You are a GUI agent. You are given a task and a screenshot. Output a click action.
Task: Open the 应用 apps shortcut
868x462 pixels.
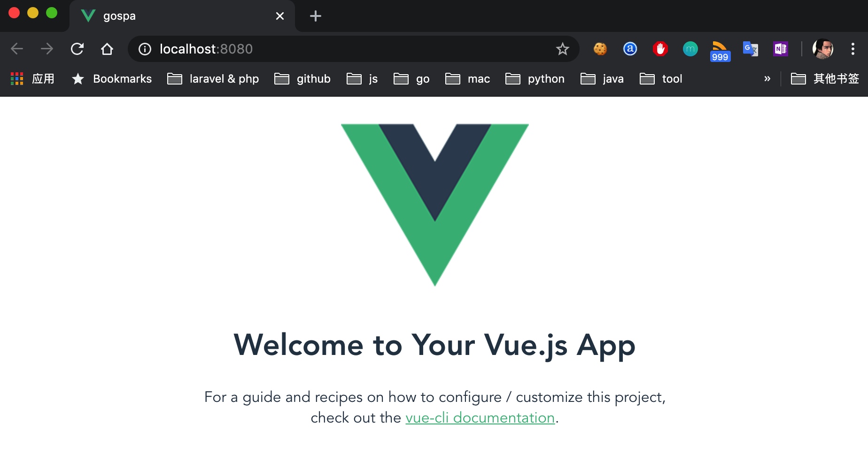coord(32,79)
